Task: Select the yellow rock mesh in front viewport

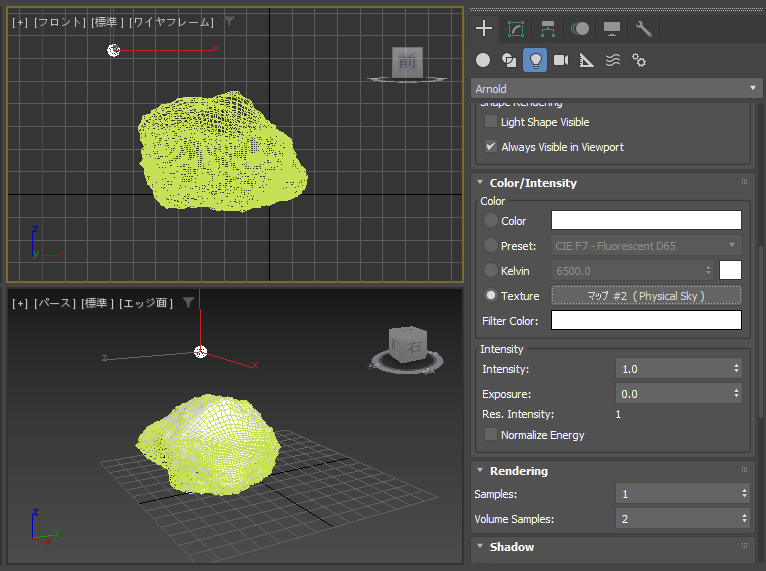Action: (222, 152)
